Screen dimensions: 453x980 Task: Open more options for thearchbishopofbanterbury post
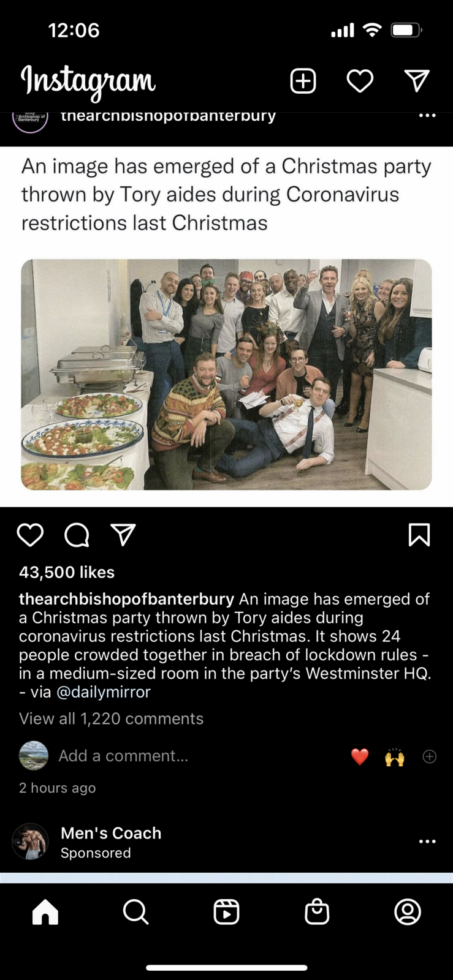tap(427, 115)
